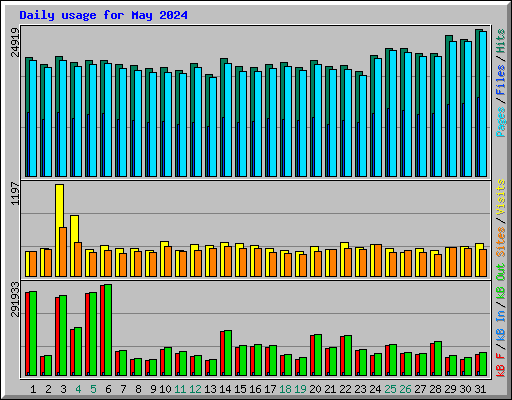Click the green kB Out bar for day 28
Viewport: 512px width, 400px height.
point(438,359)
